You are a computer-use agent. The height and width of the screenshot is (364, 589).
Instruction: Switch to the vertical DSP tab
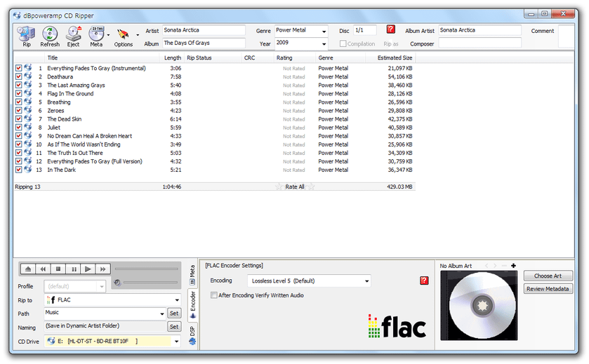click(192, 335)
